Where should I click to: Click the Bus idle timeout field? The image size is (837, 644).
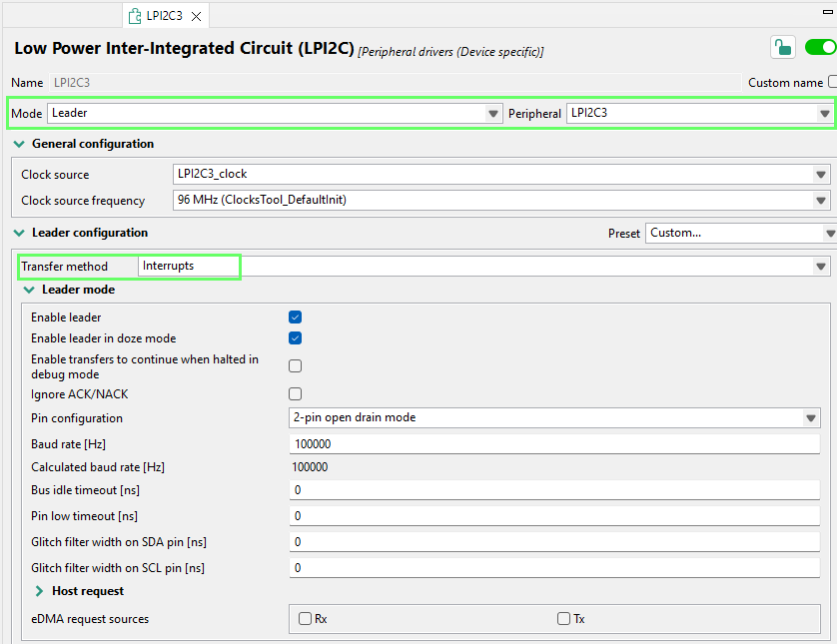[554, 490]
